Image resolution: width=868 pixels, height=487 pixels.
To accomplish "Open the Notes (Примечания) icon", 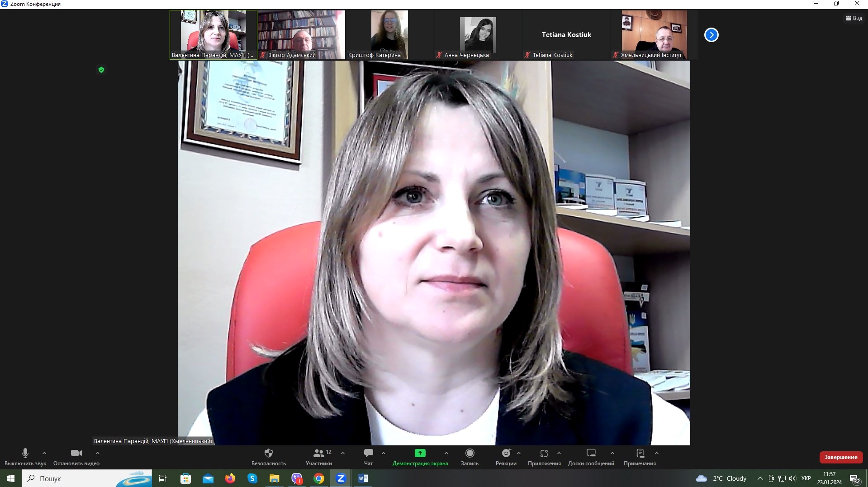I will [640, 454].
